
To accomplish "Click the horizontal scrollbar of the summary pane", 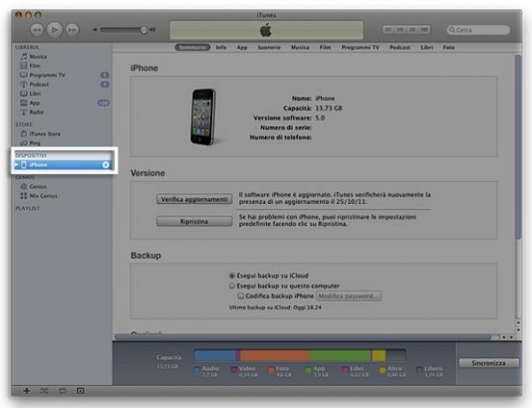I will (303, 337).
